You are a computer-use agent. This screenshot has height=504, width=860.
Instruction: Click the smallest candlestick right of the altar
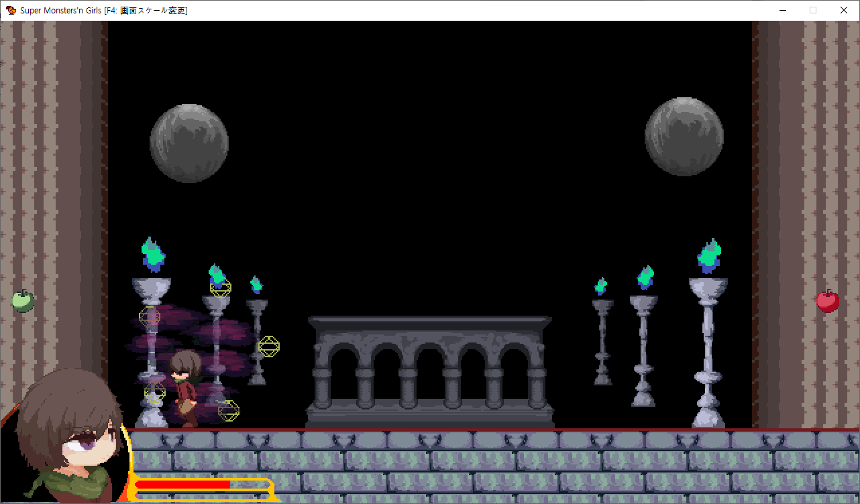coord(602,342)
